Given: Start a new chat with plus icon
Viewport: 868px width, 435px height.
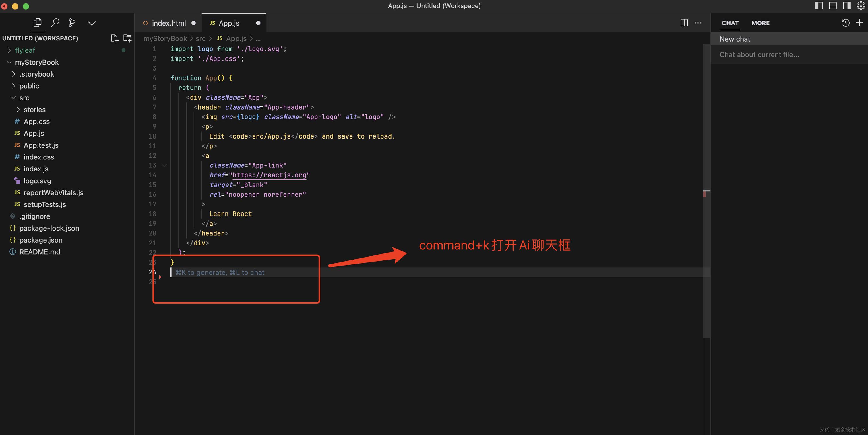Looking at the screenshot, I should (859, 23).
